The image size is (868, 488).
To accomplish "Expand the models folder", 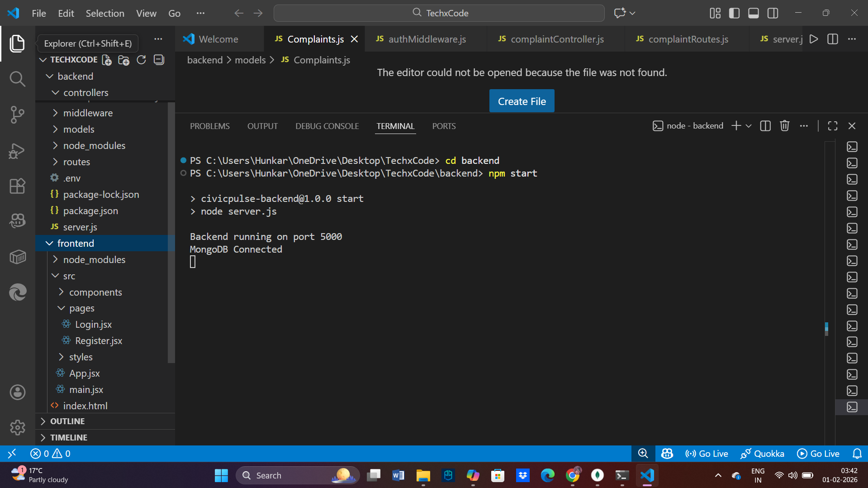I will point(79,129).
